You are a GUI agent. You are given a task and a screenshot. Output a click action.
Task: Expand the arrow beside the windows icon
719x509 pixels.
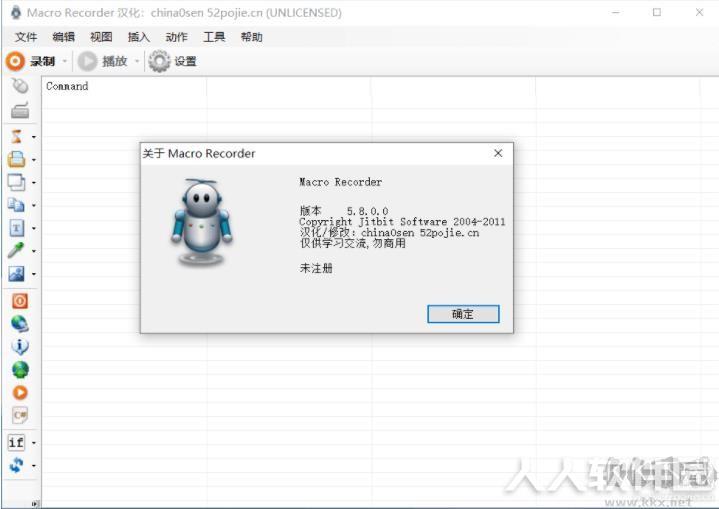click(x=34, y=183)
